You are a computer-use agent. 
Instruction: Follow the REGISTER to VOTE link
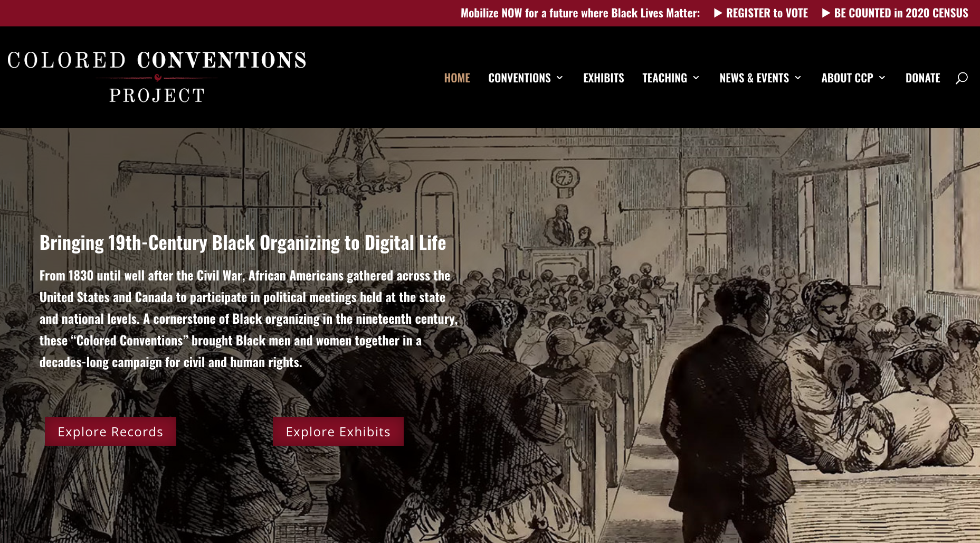(x=767, y=13)
